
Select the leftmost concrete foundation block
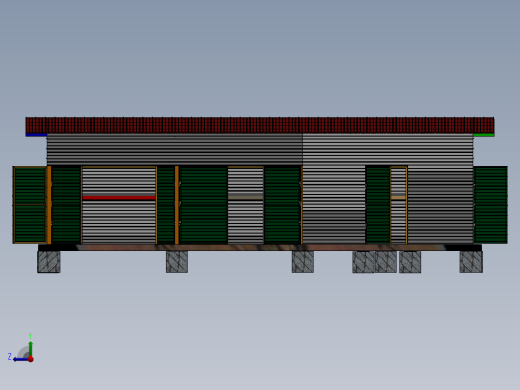point(49,262)
